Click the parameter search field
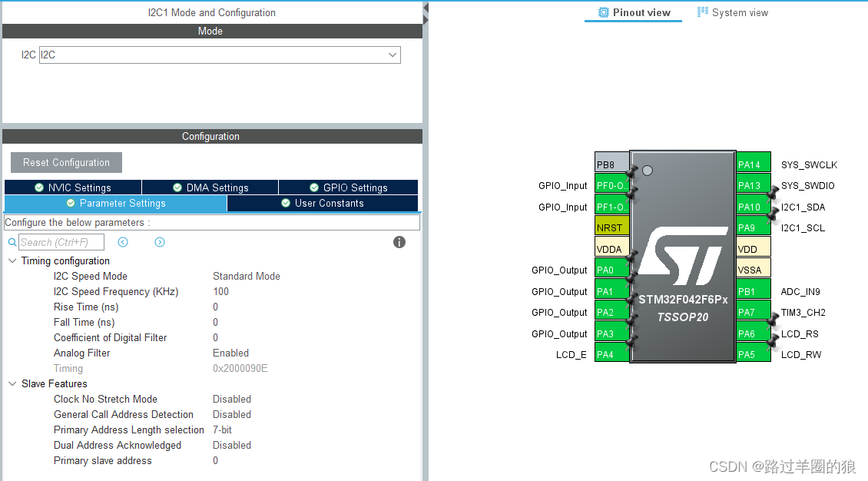Viewport: 868px width, 481px height. (x=61, y=243)
